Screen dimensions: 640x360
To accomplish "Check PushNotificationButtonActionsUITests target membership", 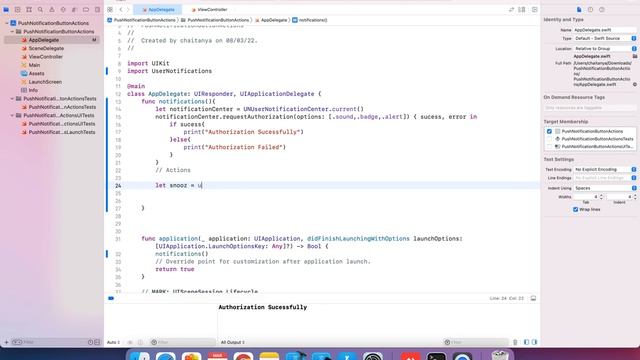I will coord(549,147).
